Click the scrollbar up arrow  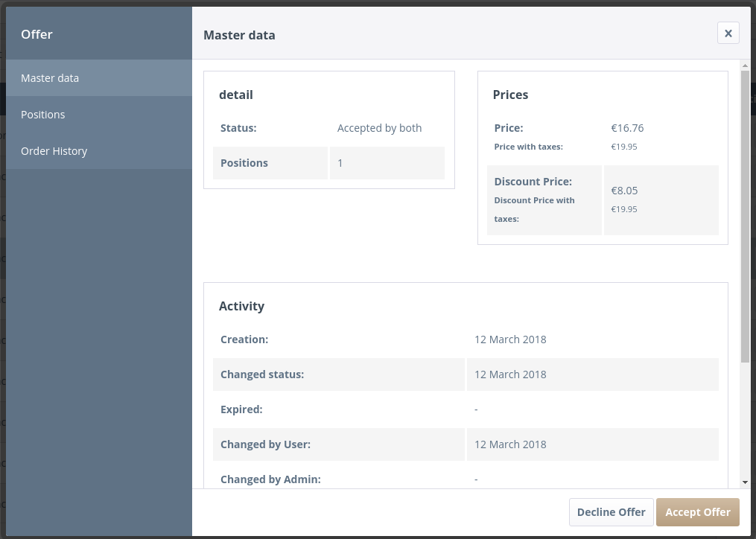tap(745, 66)
